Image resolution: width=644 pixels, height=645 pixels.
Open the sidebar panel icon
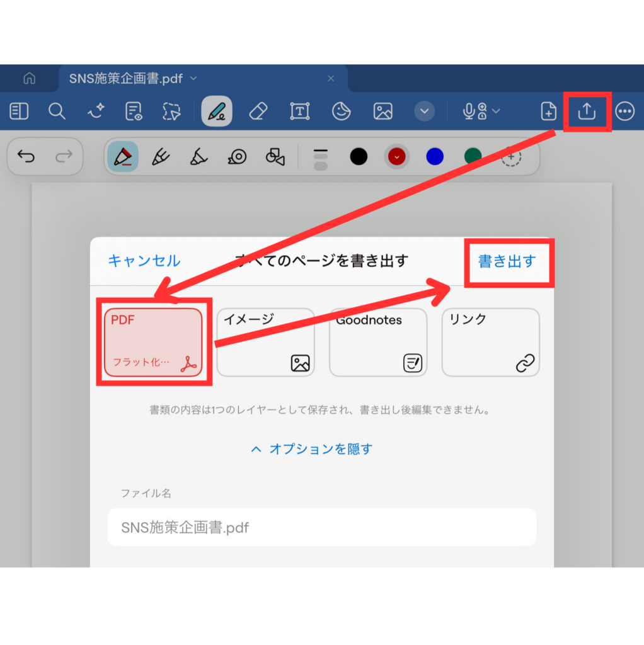coord(20,111)
